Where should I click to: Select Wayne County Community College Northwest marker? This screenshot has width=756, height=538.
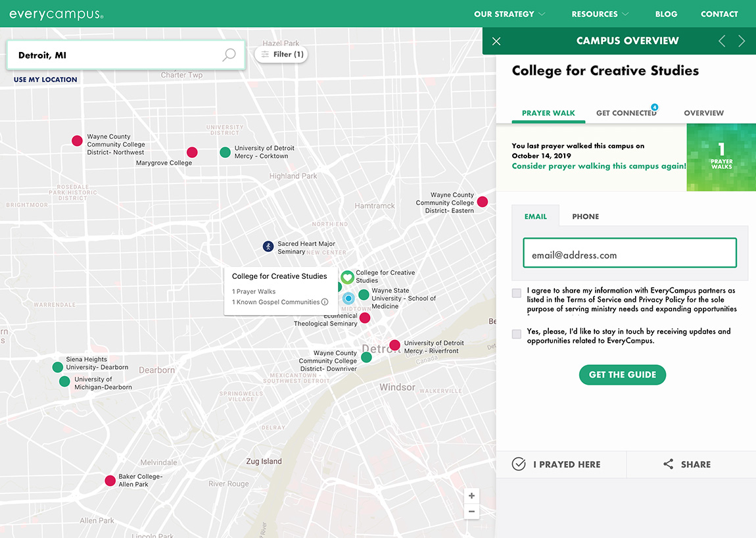point(77,140)
